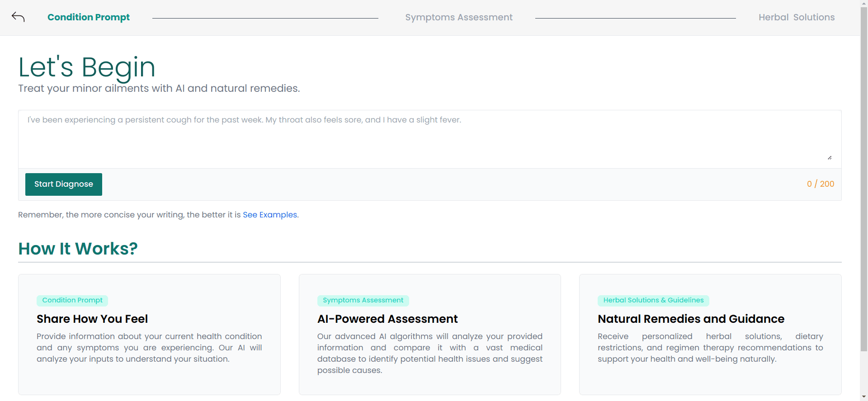Go to Symptoms Assessment step
The height and width of the screenshot is (401, 868).
click(458, 17)
